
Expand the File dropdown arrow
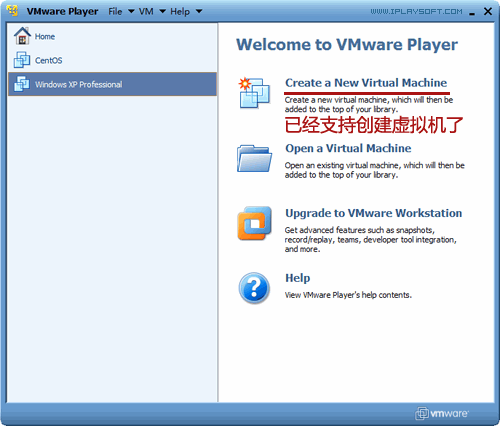(x=131, y=11)
